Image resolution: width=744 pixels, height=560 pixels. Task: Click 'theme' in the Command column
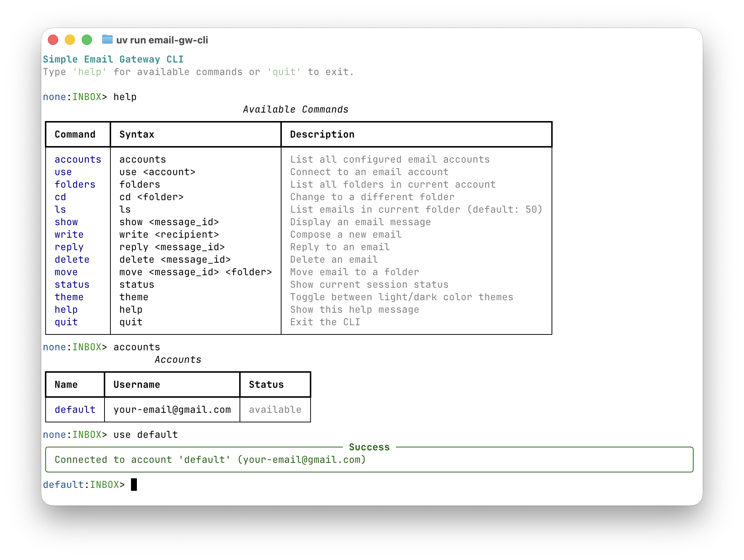point(69,297)
